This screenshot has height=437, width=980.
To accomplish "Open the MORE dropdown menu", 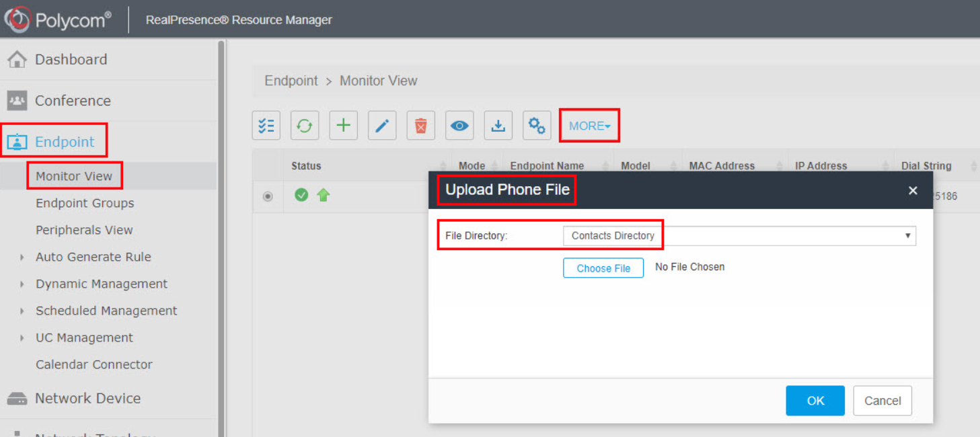I will (589, 125).
